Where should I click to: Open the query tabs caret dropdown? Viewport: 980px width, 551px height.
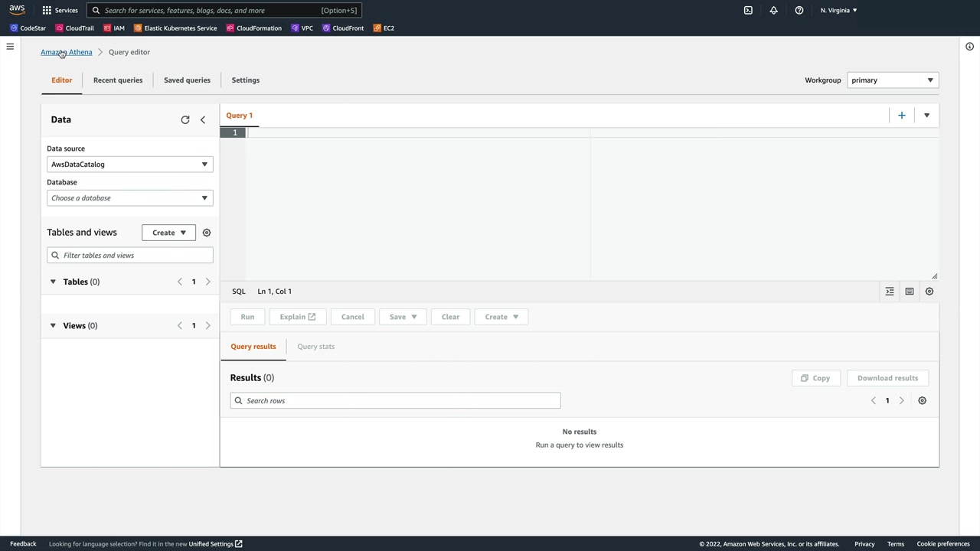[x=926, y=116]
